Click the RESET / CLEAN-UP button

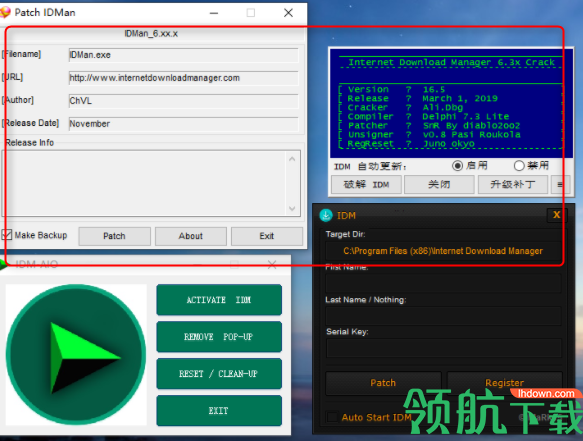coord(219,373)
